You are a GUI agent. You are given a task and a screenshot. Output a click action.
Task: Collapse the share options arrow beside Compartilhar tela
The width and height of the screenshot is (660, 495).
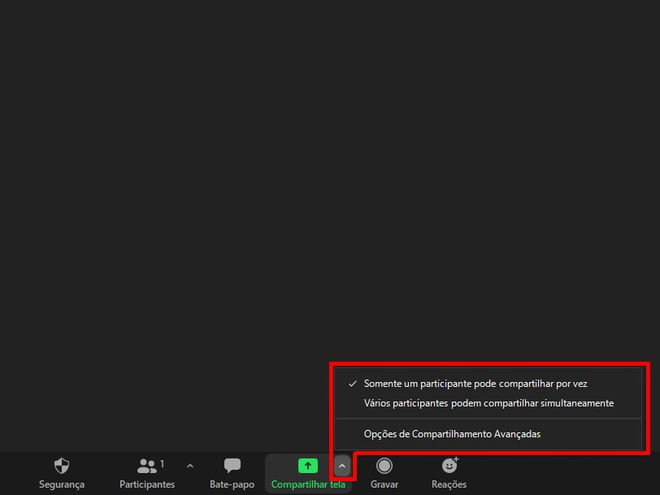342,466
